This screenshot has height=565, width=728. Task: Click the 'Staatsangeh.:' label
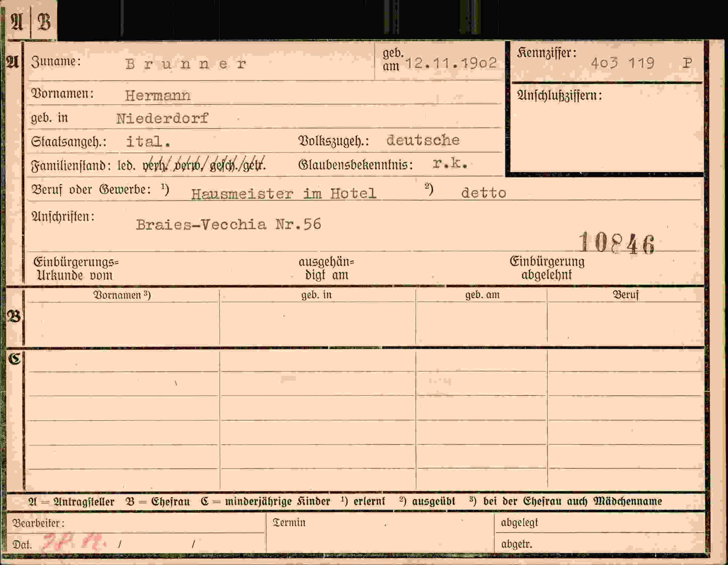(69, 142)
